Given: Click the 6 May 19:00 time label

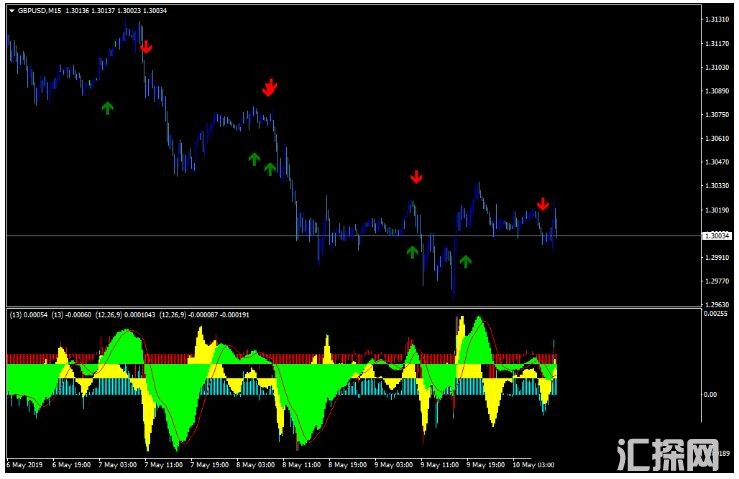Looking at the screenshot, I should tap(72, 465).
